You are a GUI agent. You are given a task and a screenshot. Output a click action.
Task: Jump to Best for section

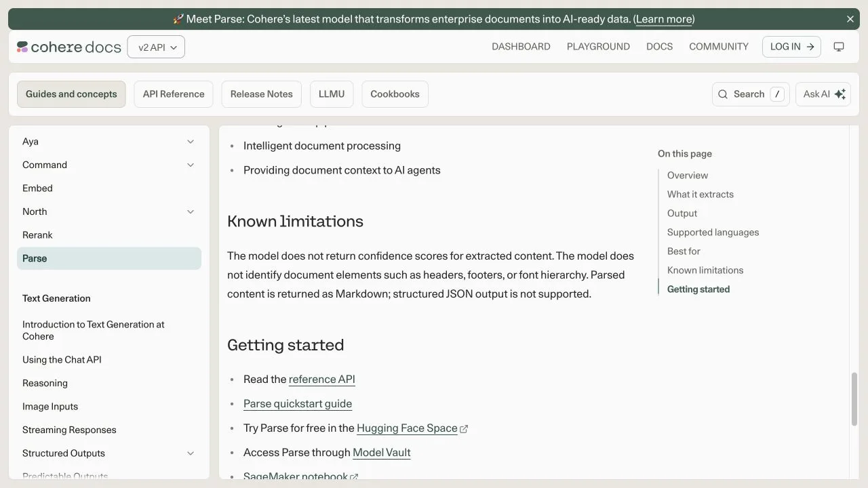(684, 251)
